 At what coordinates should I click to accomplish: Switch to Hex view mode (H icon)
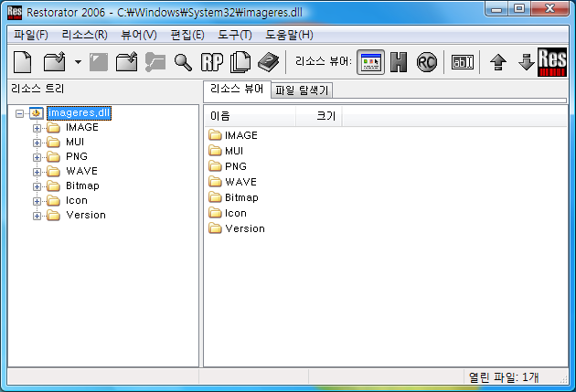[x=399, y=62]
